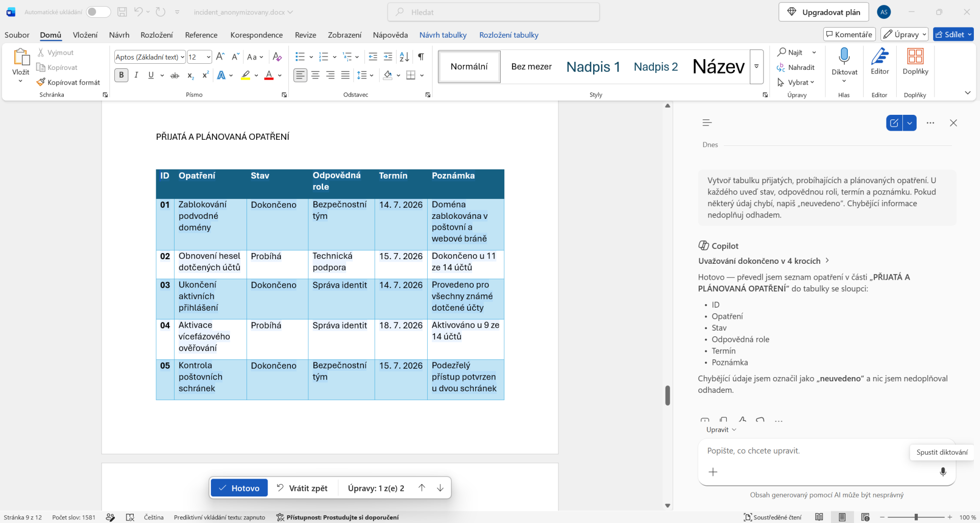
Task: Align text left
Action: (x=301, y=76)
